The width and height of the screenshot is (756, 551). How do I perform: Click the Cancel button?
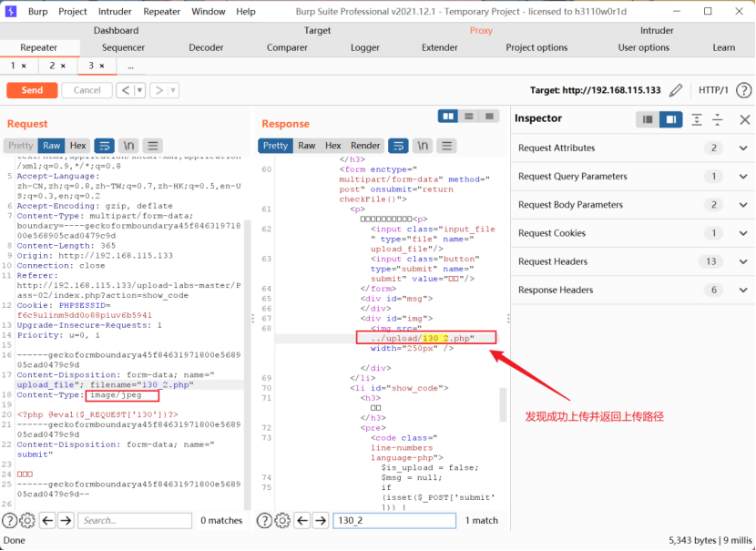[87, 90]
